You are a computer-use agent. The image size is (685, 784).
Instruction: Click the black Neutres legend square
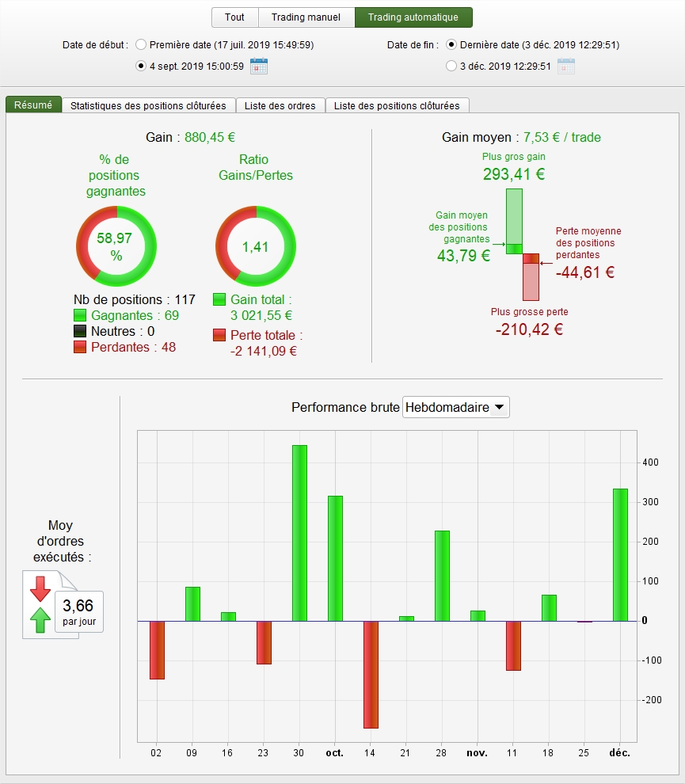click(x=80, y=331)
